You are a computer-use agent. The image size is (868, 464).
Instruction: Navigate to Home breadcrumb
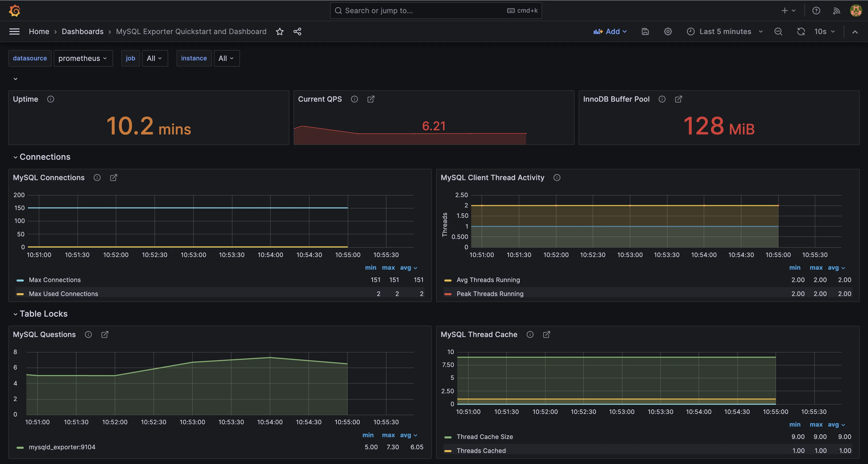pyautogui.click(x=39, y=32)
